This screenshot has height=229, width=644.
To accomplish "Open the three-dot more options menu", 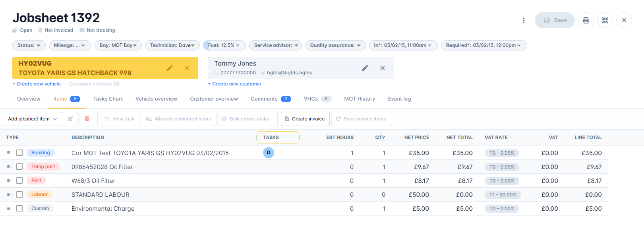I will [524, 20].
